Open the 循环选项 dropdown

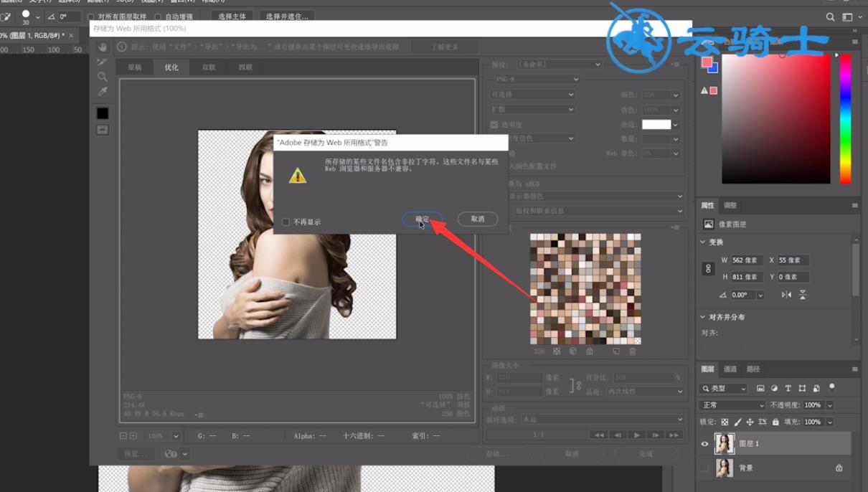pos(602,420)
